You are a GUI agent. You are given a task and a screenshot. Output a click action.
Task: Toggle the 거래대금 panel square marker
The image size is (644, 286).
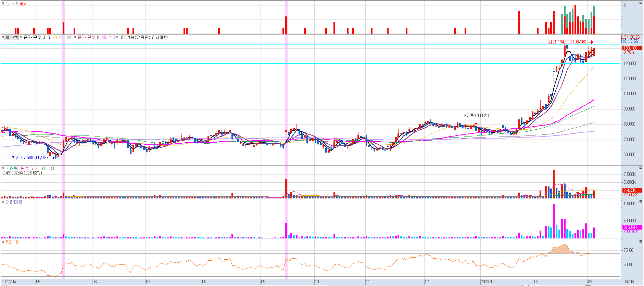3,202
